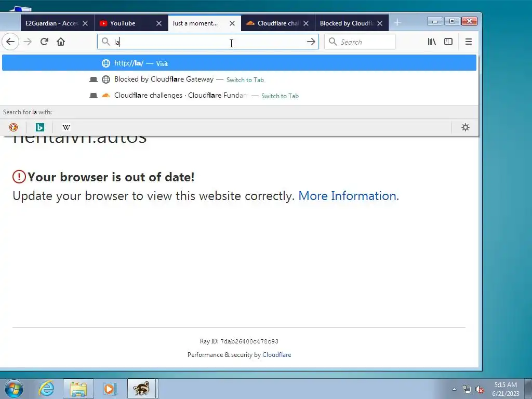Search with DuckDuckGo engine icon
Screen dimensions: 532x399
point(13,127)
